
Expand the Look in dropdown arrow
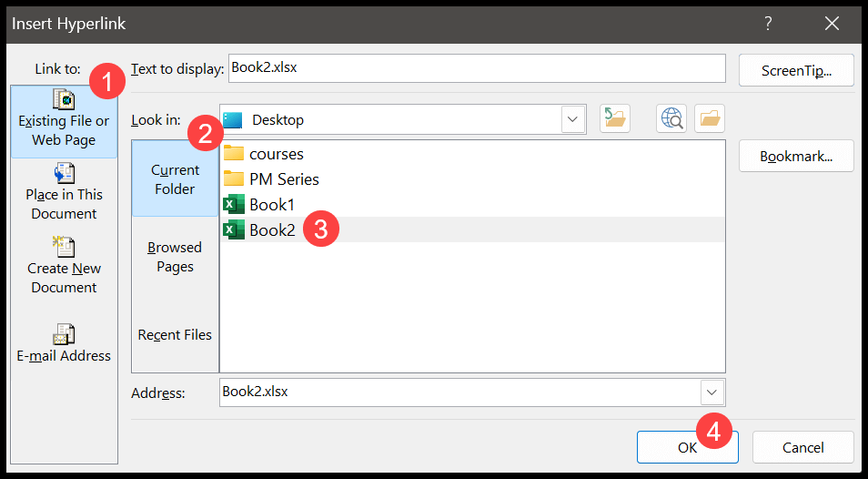(x=573, y=119)
